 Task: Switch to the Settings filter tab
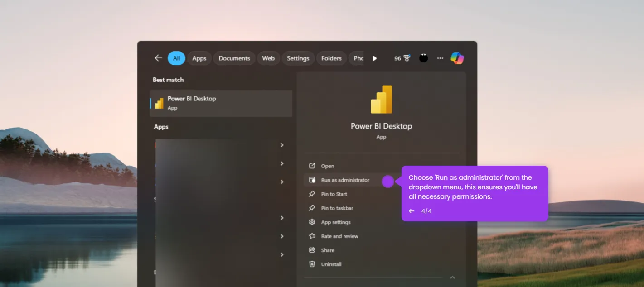click(298, 58)
